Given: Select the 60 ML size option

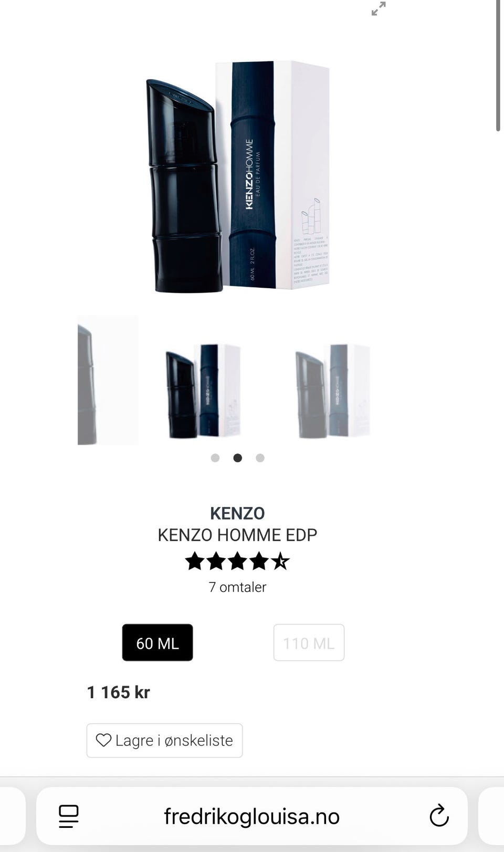Looking at the screenshot, I should (157, 643).
